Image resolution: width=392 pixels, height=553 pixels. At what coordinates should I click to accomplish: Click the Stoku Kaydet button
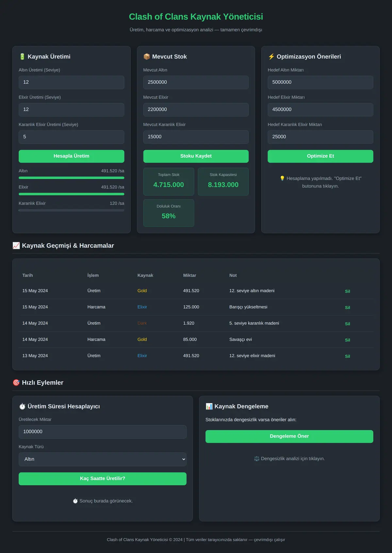click(x=196, y=156)
